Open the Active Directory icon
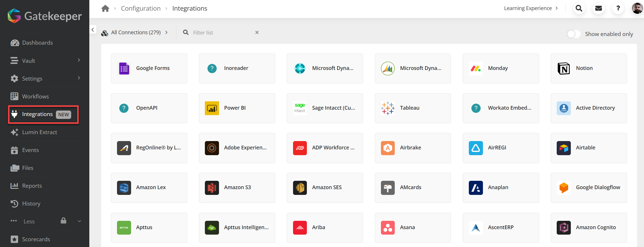Screen dimensions: 644x247 click(564, 108)
